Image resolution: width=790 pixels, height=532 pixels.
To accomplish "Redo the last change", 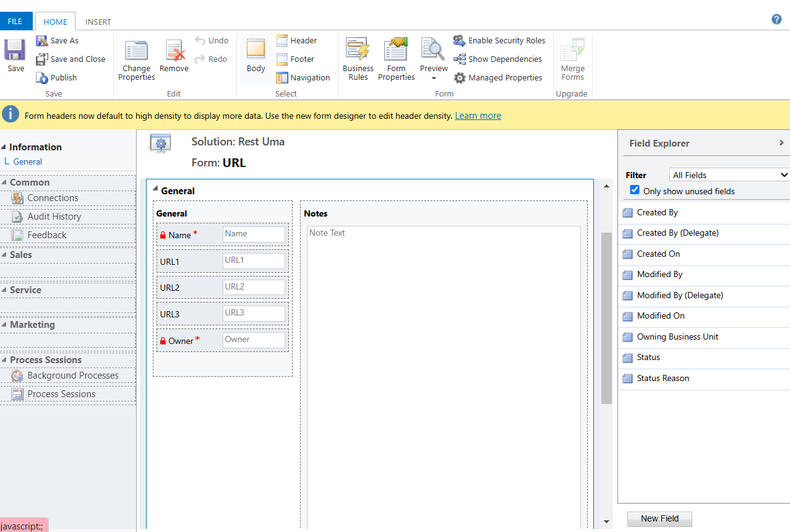I will pyautogui.click(x=211, y=59).
